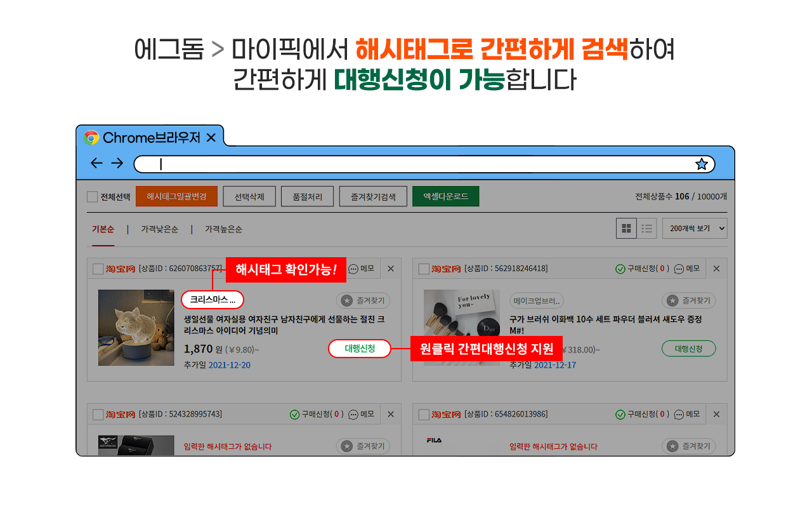Focus the browser address bar
This screenshot has height=508, width=812.
click(424, 164)
